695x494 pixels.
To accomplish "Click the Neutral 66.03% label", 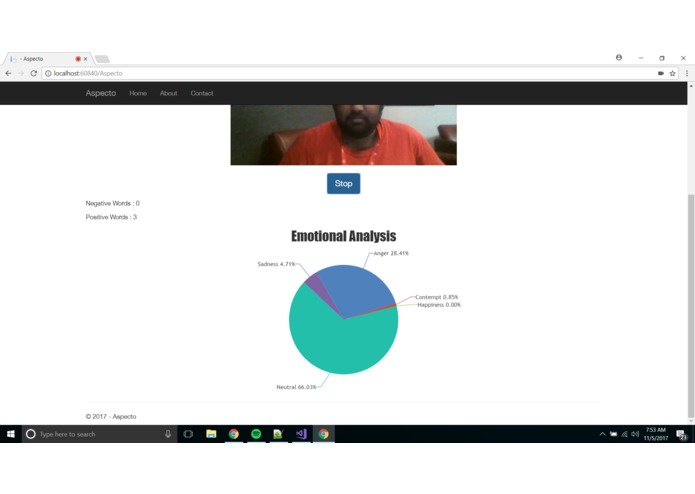I will (x=296, y=387).
